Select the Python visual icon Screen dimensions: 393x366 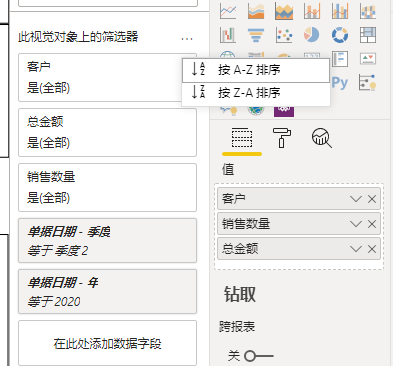pos(340,83)
